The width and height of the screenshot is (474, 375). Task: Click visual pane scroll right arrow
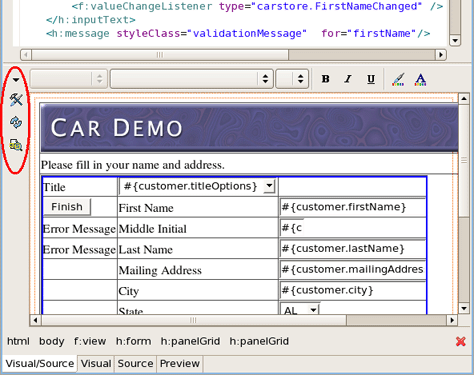coord(452,320)
